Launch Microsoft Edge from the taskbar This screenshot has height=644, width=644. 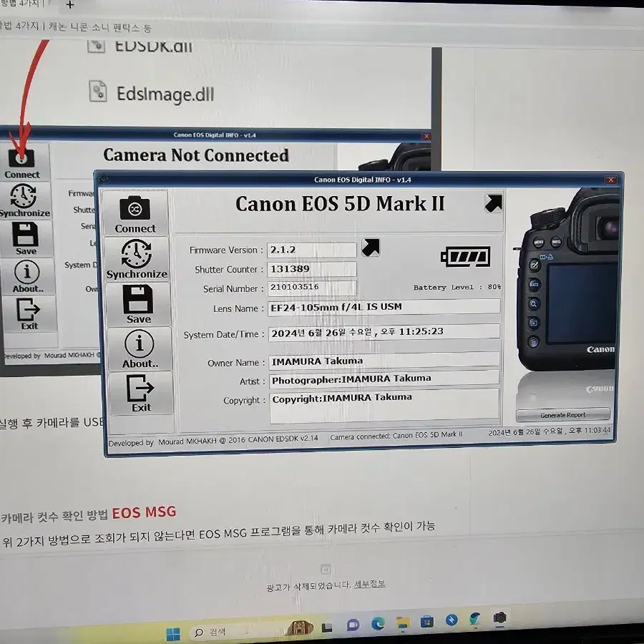coord(378,624)
